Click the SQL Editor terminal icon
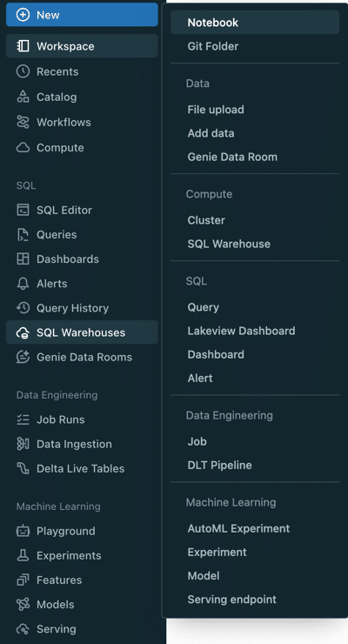Screen dimensions: 348x644 click(23, 210)
